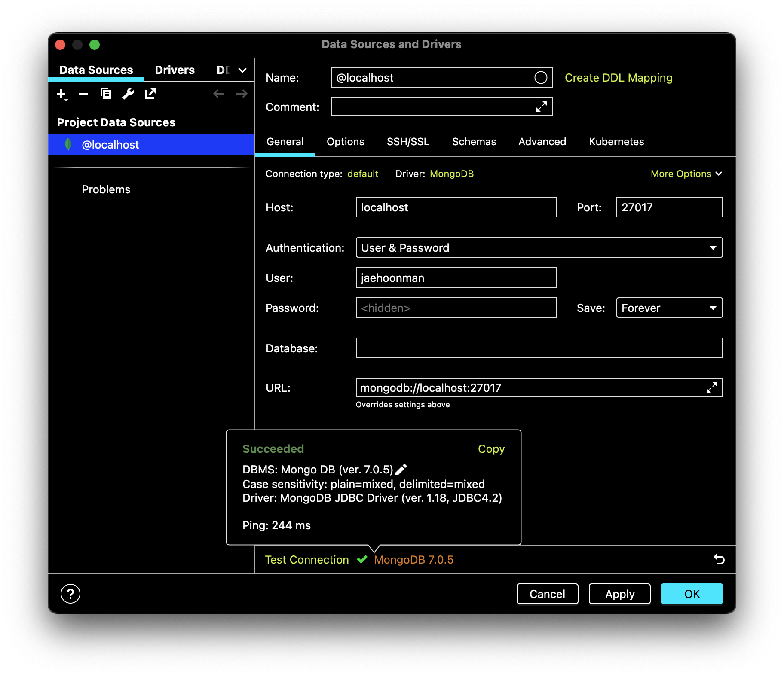The width and height of the screenshot is (784, 677).
Task: Expand More Options menu
Action: pyautogui.click(x=686, y=174)
